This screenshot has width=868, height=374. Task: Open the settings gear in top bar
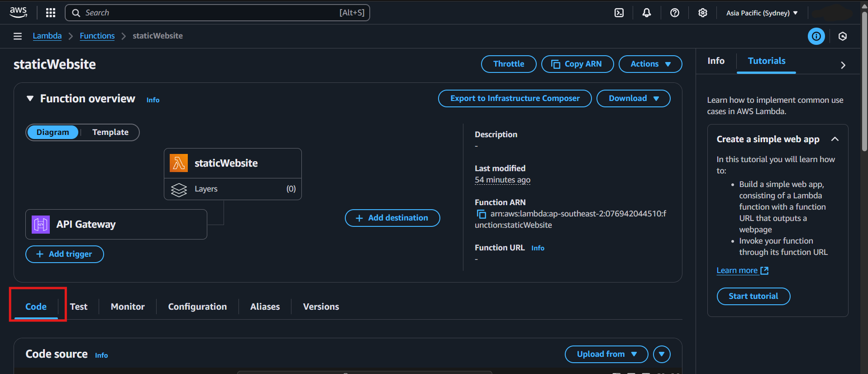[702, 13]
